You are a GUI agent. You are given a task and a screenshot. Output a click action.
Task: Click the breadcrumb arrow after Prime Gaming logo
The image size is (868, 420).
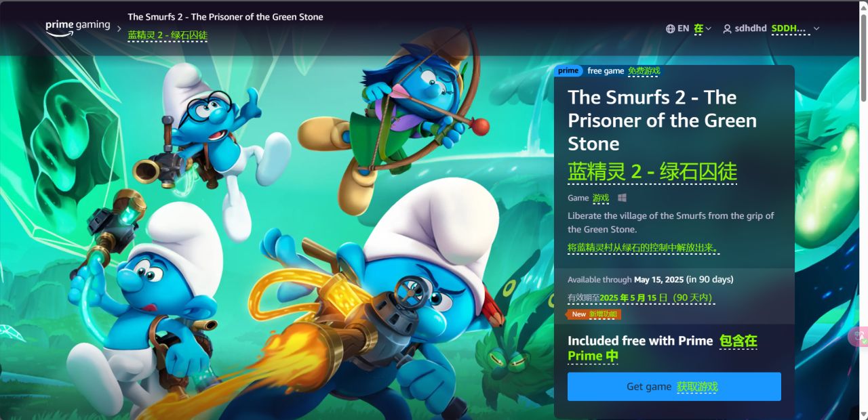[x=119, y=28]
